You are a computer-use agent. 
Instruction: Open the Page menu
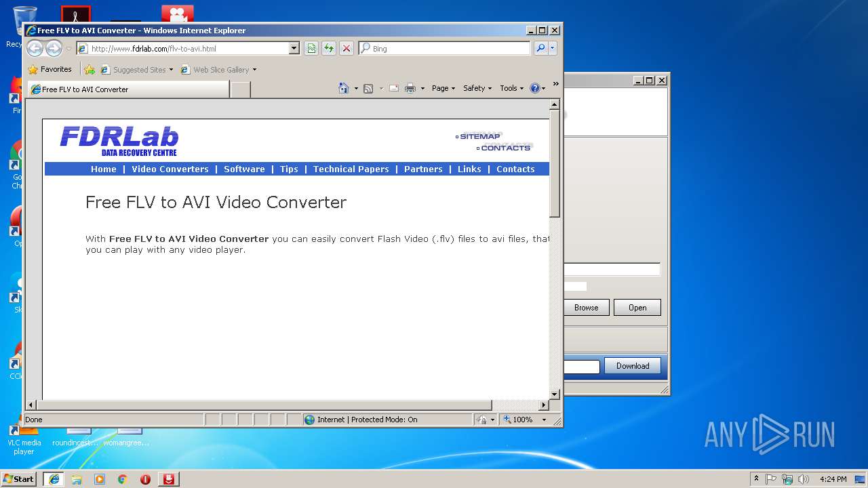443,88
